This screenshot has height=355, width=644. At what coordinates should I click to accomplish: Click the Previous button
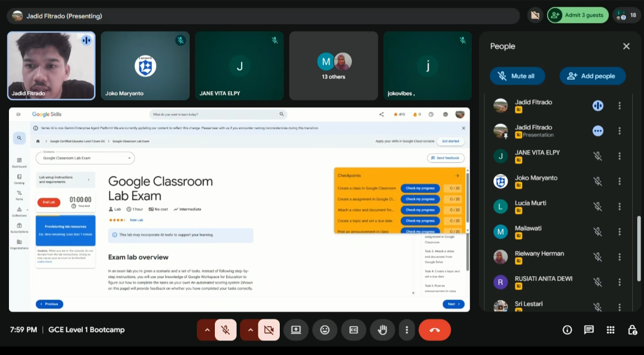[x=49, y=304]
